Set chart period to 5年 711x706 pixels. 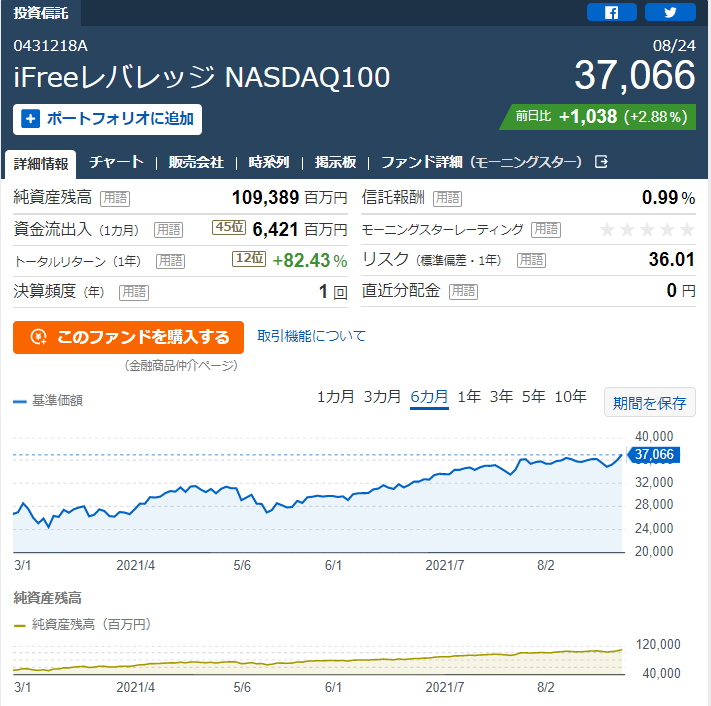click(533, 397)
